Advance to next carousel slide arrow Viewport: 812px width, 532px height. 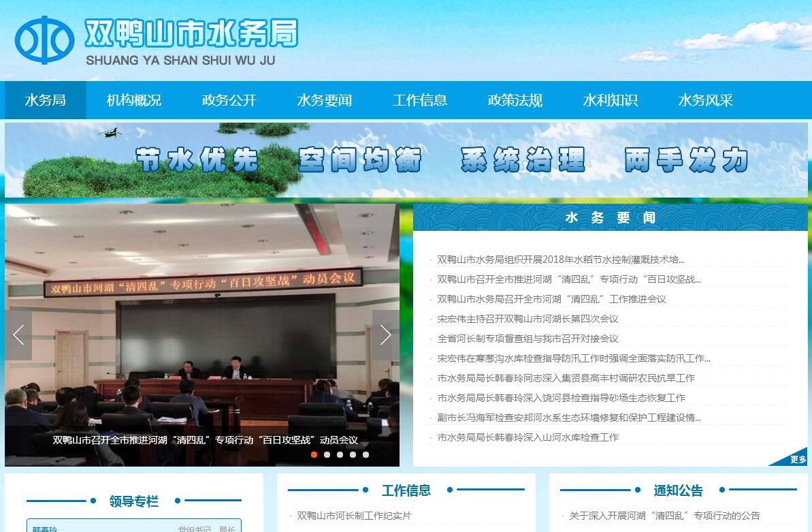tap(385, 335)
